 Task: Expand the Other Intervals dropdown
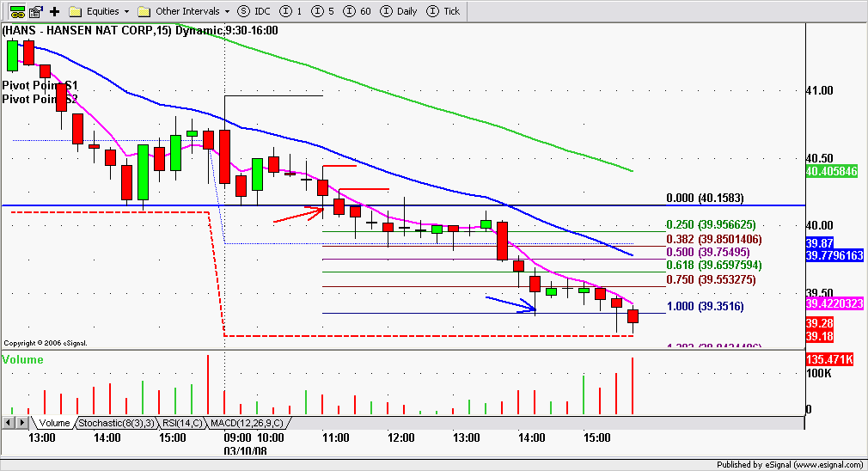pos(184,11)
